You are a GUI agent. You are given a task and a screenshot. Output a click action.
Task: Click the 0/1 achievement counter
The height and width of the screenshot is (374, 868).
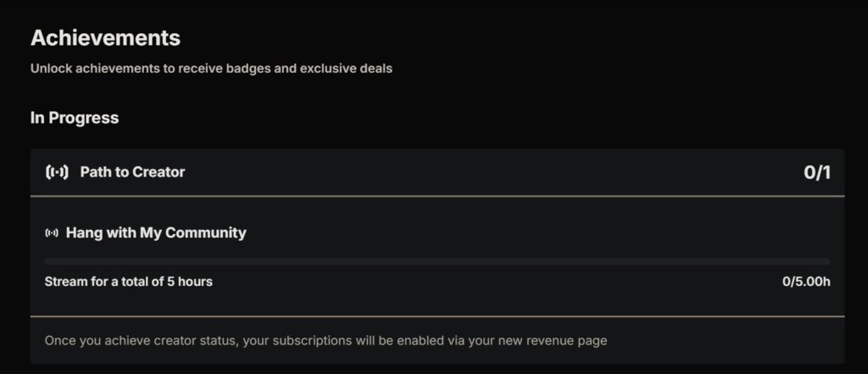coord(817,173)
